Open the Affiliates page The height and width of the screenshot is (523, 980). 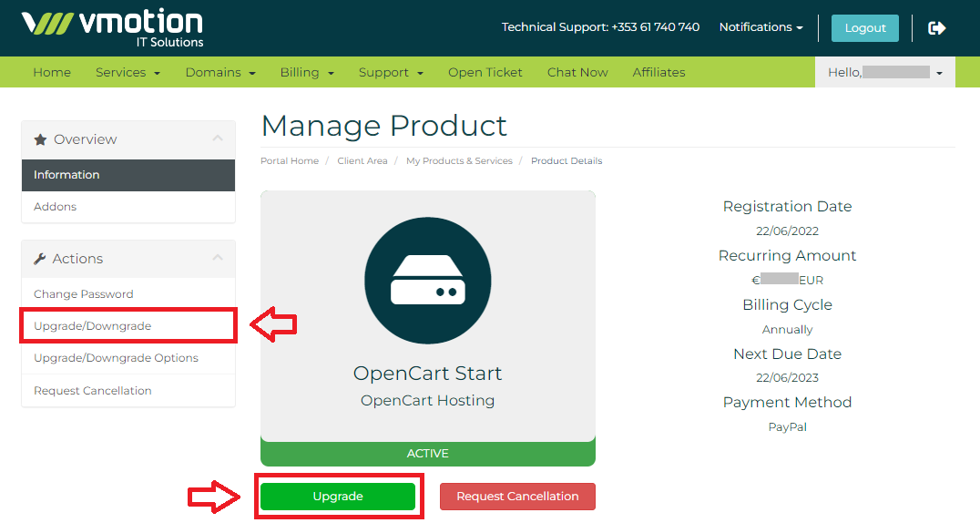[658, 73]
